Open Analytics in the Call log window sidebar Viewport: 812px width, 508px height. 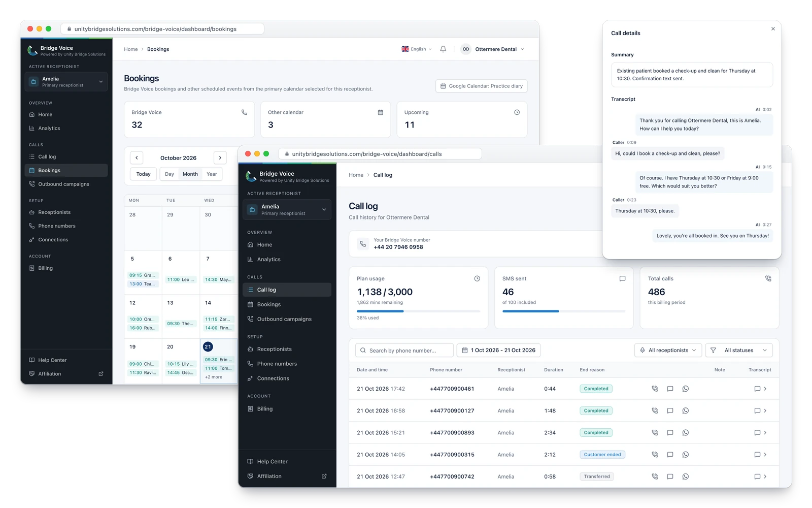click(287, 259)
